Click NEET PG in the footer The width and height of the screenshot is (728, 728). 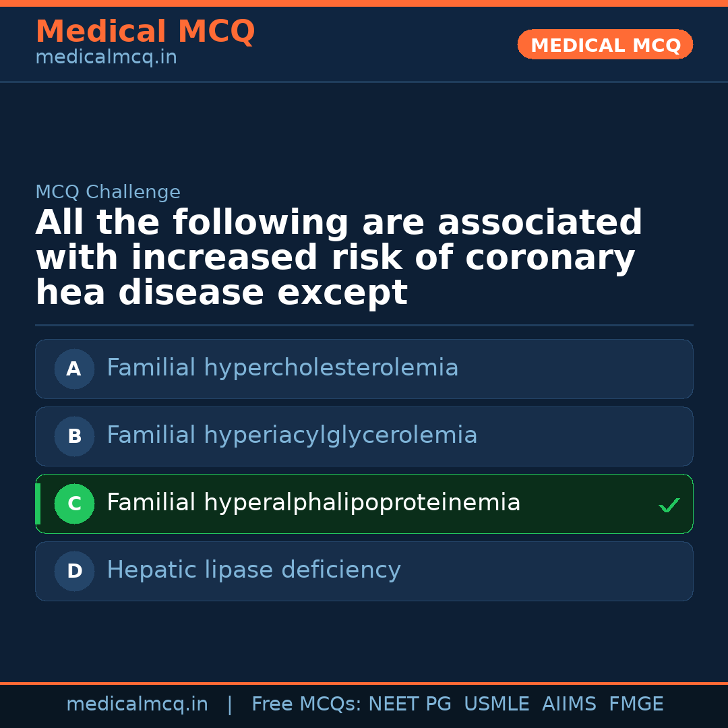point(410,704)
